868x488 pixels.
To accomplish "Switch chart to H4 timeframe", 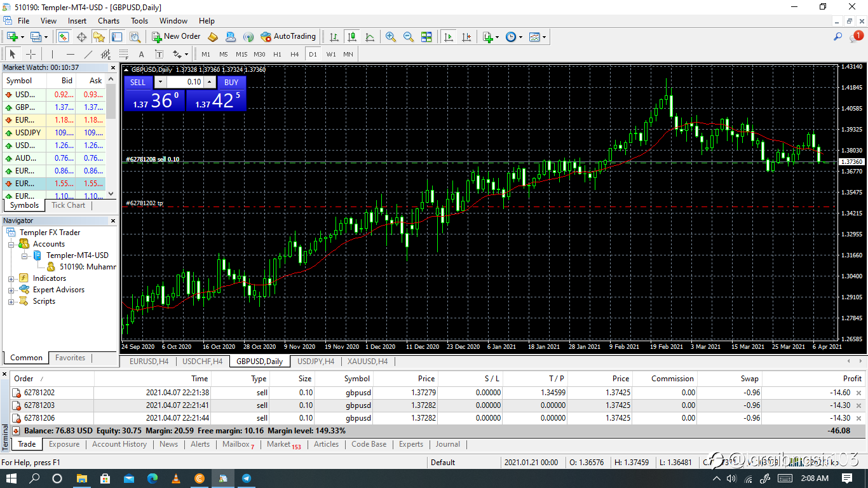I will (x=295, y=54).
